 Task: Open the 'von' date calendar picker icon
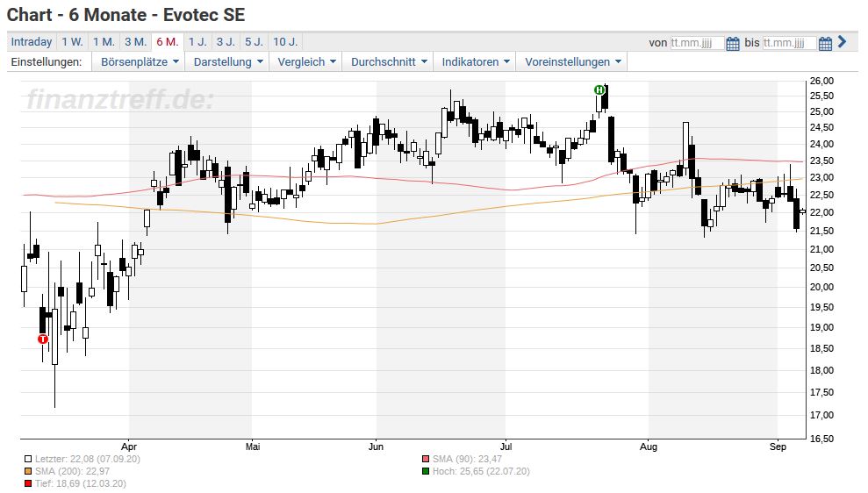click(x=732, y=43)
